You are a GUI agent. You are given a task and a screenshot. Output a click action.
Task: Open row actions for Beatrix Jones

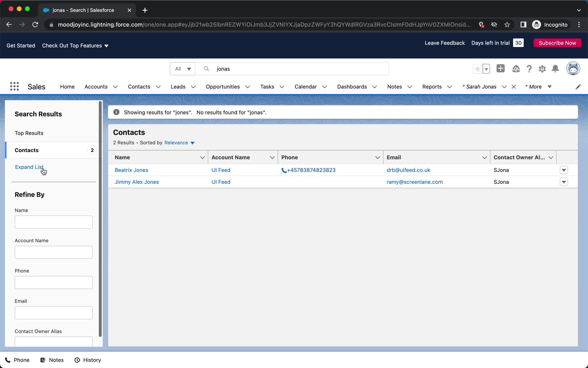(564, 170)
